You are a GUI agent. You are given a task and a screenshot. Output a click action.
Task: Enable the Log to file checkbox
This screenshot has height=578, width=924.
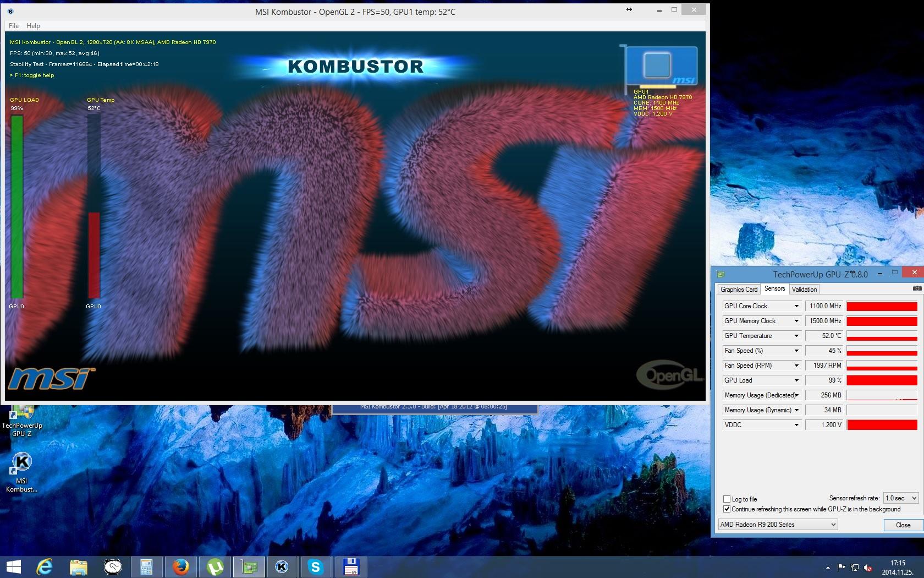(x=727, y=499)
